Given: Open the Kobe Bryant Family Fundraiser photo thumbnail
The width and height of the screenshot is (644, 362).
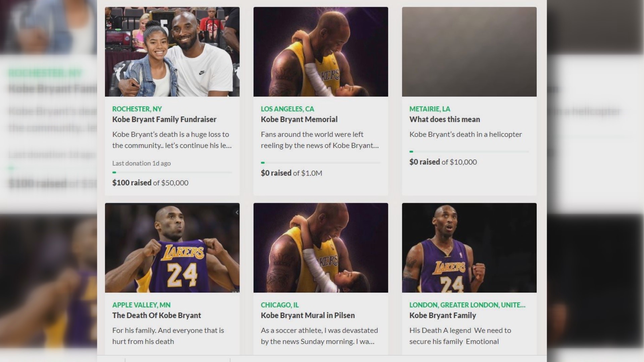Looking at the screenshot, I should point(172,52).
